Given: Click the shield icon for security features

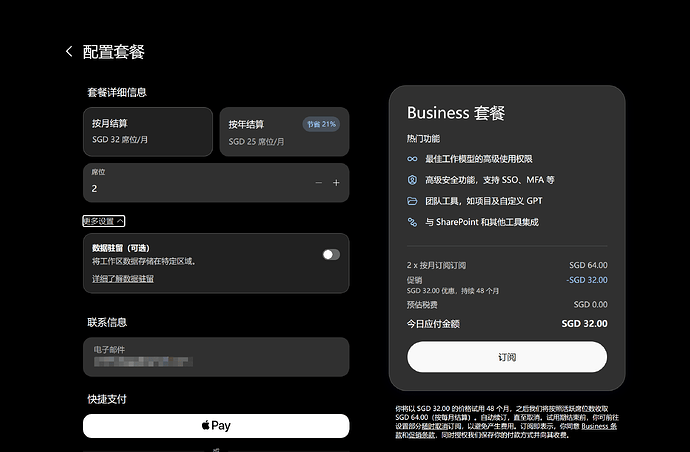Looking at the screenshot, I should pyautogui.click(x=412, y=180).
